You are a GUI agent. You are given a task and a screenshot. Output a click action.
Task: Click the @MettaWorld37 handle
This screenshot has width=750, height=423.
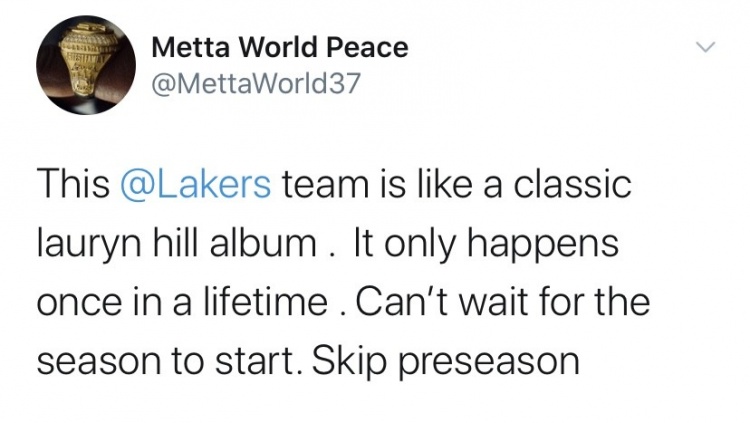tap(257, 83)
